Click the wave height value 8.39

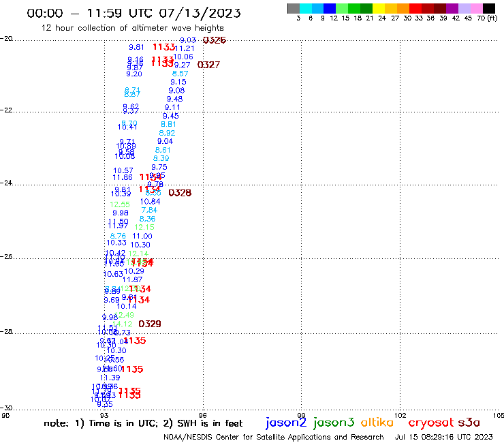click(x=161, y=158)
